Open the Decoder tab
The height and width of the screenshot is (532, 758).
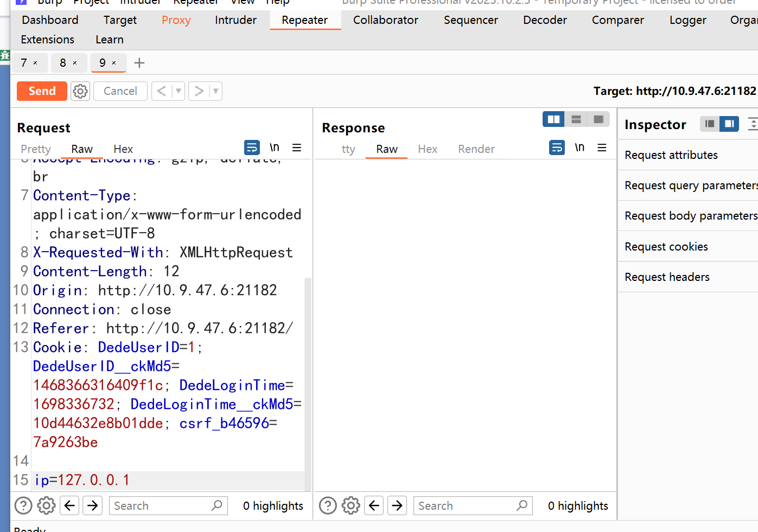tap(545, 20)
